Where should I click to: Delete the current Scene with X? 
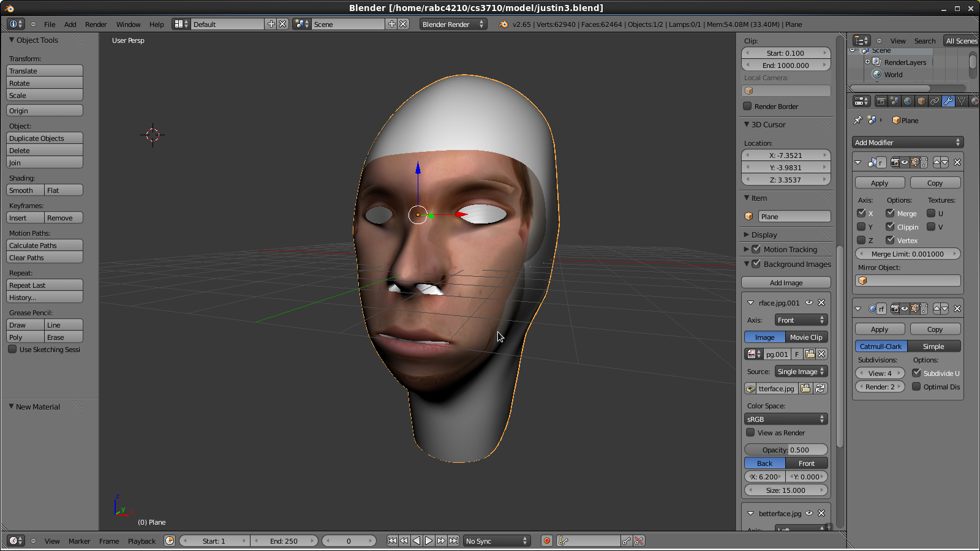[403, 24]
